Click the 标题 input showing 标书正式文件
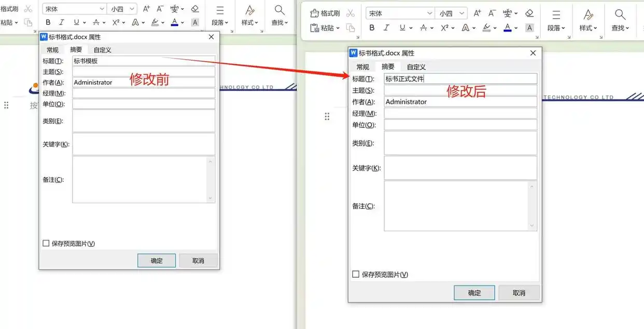The image size is (644, 329). point(460,78)
